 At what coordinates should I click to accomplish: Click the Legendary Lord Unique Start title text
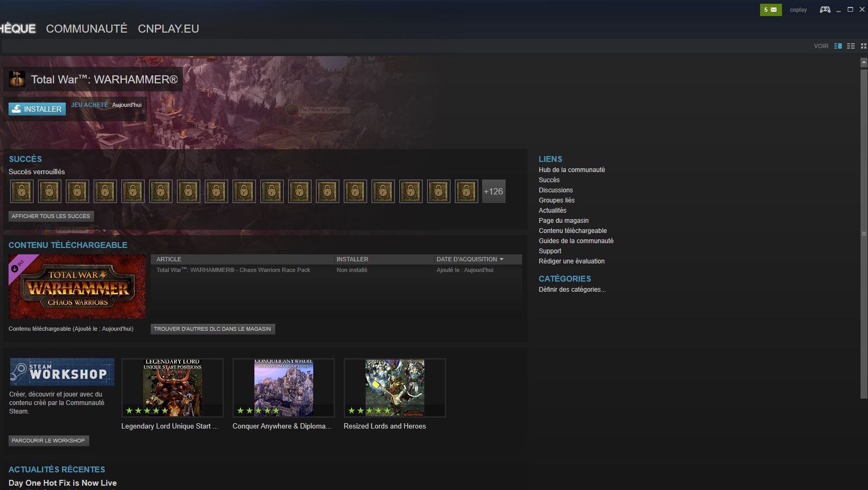169,426
